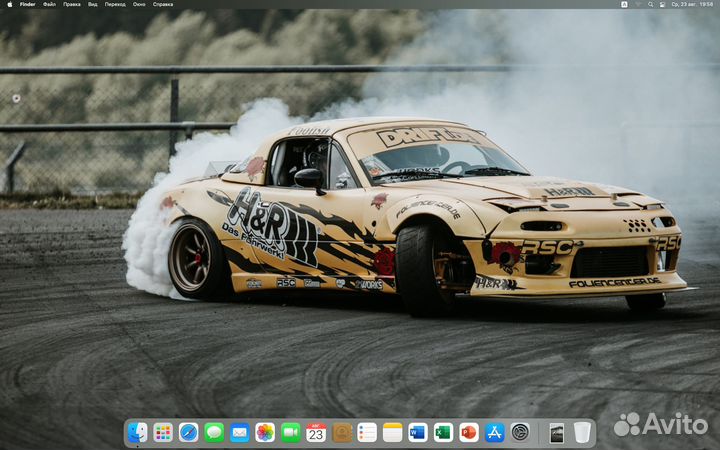Open the Справка menu
The height and width of the screenshot is (450, 720).
pos(163,4)
